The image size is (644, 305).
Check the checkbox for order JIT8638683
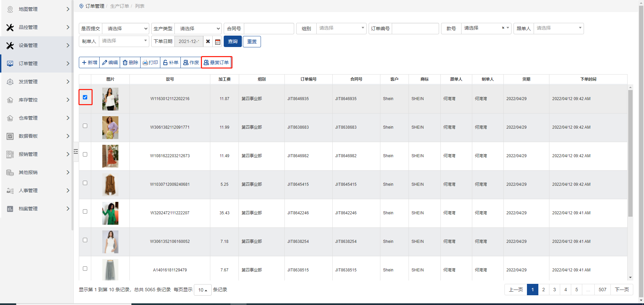85,126
